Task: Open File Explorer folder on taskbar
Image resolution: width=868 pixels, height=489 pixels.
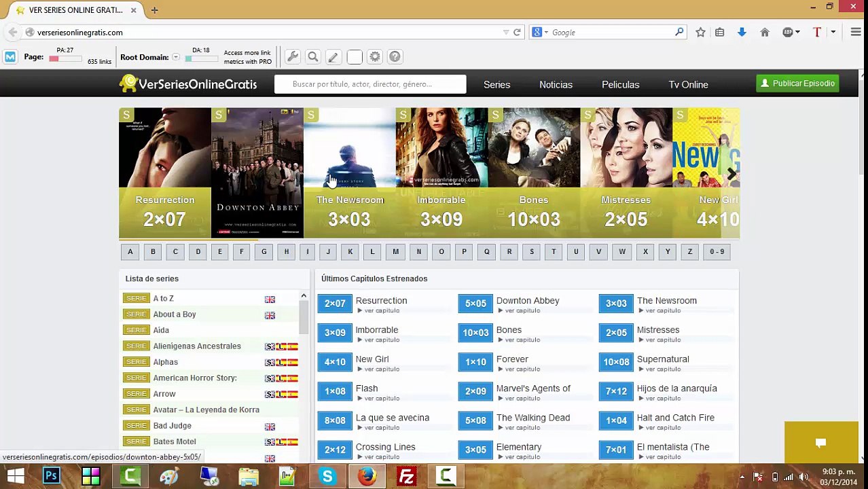Action: pyautogui.click(x=249, y=476)
